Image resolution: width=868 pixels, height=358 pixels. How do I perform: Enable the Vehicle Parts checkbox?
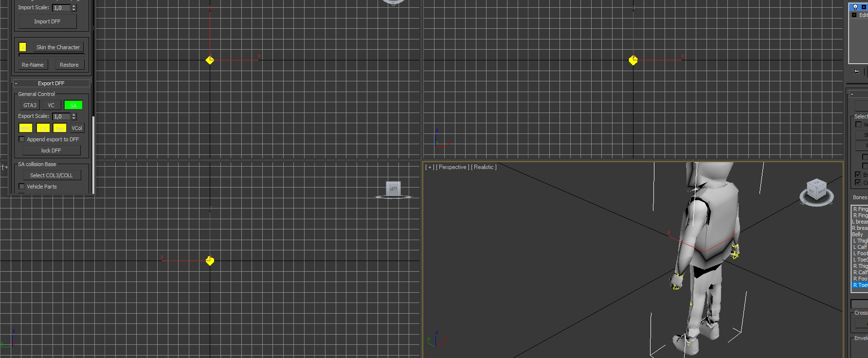coord(21,187)
